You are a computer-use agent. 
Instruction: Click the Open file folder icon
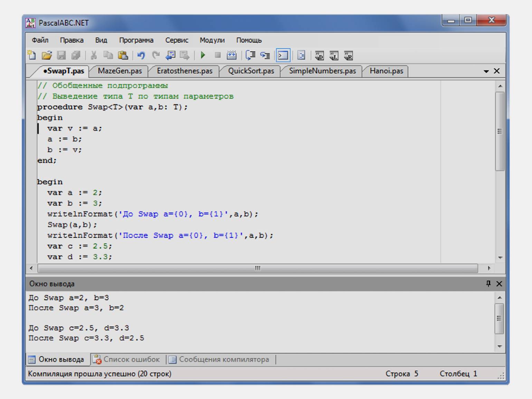pos(47,55)
